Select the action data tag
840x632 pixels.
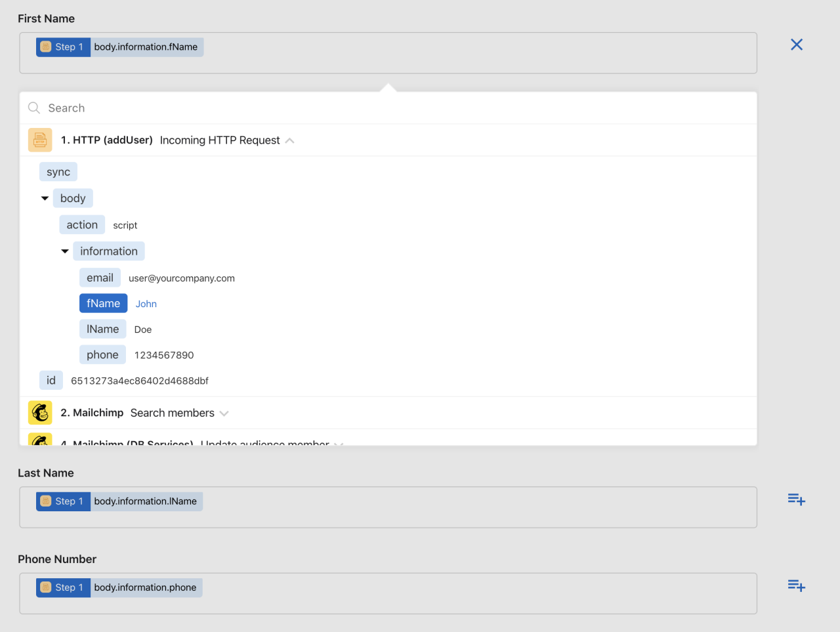click(x=82, y=224)
